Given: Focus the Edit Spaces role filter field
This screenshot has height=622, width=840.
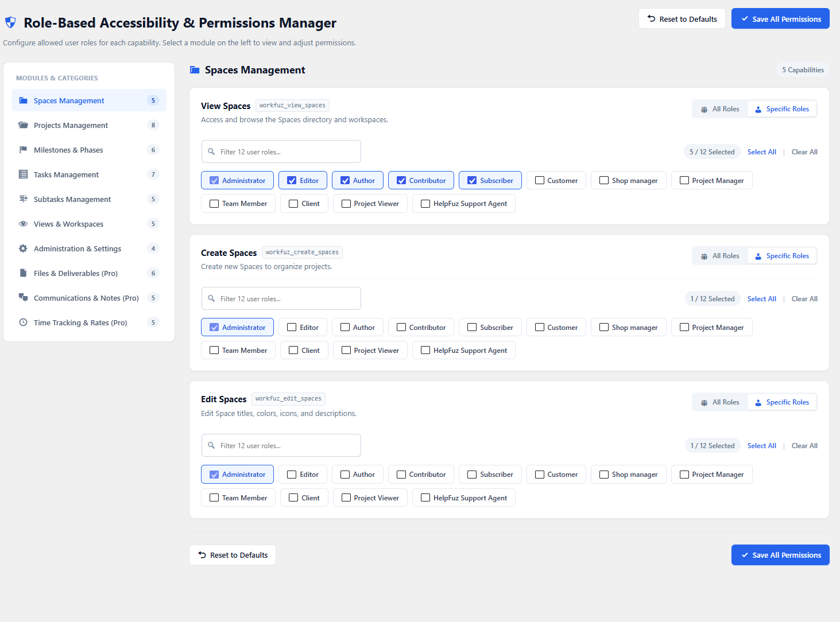Looking at the screenshot, I should click(x=281, y=446).
